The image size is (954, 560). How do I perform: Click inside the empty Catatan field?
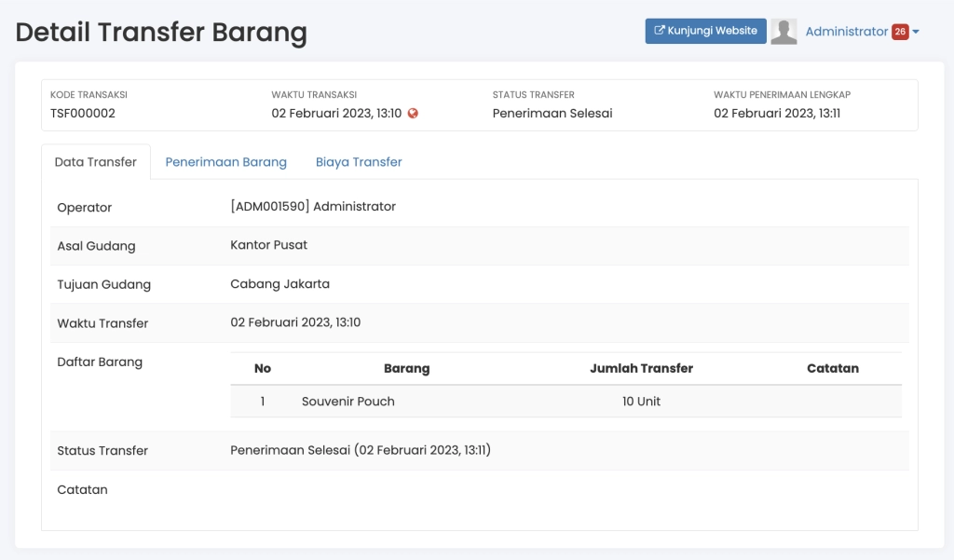(x=373, y=489)
